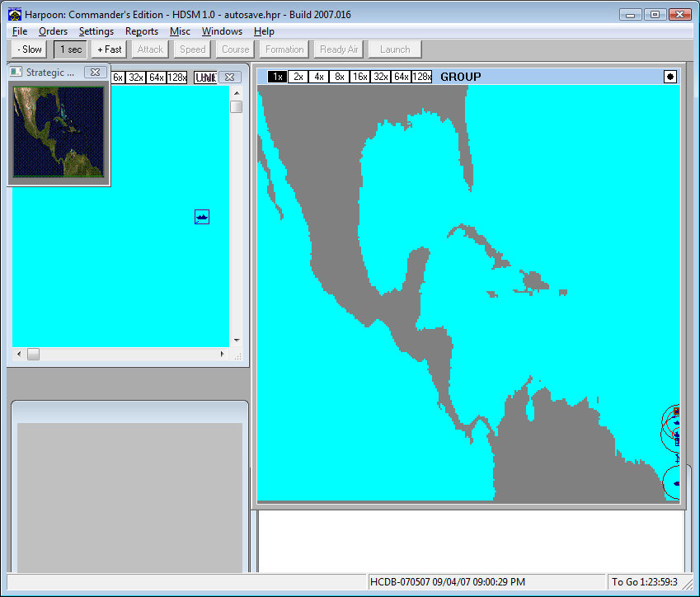Click the Speed toolbar button
The image size is (700, 597).
pos(192,49)
